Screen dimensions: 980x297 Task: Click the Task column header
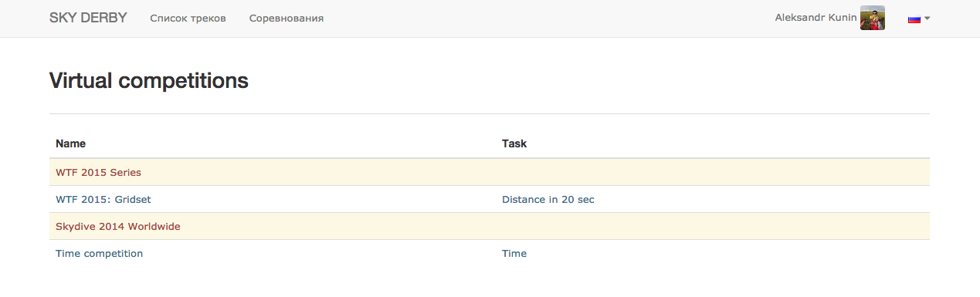click(514, 143)
